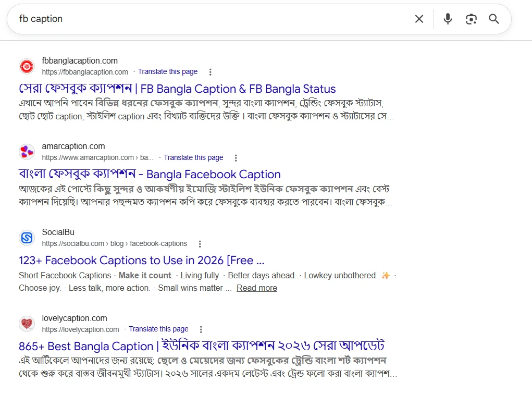Clear the search box with the X icon
Image resolution: width=532 pixels, height=394 pixels.
(x=419, y=19)
